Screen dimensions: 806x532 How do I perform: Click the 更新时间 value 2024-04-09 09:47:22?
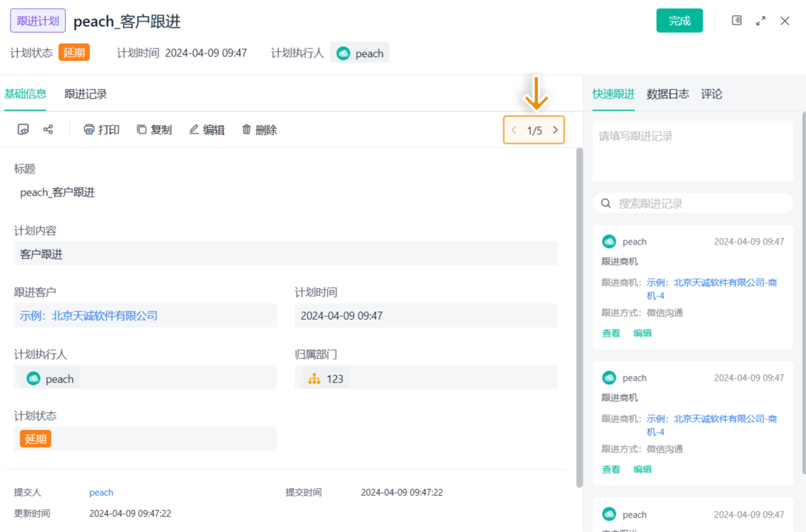(x=130, y=513)
